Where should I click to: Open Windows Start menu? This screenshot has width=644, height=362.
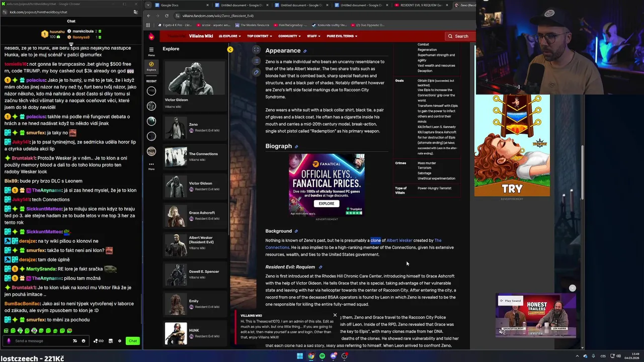click(x=300, y=356)
